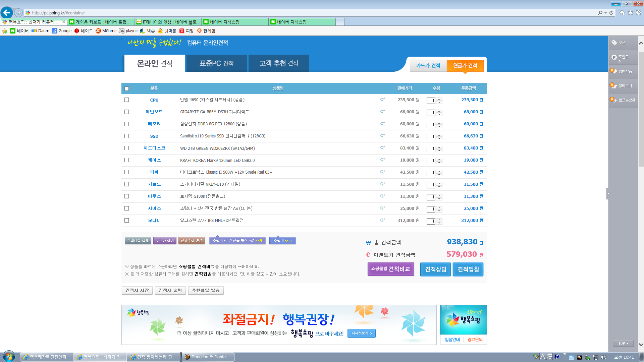Click the 견적서 저장 button
Screen dimensions: 644x362
point(137,290)
